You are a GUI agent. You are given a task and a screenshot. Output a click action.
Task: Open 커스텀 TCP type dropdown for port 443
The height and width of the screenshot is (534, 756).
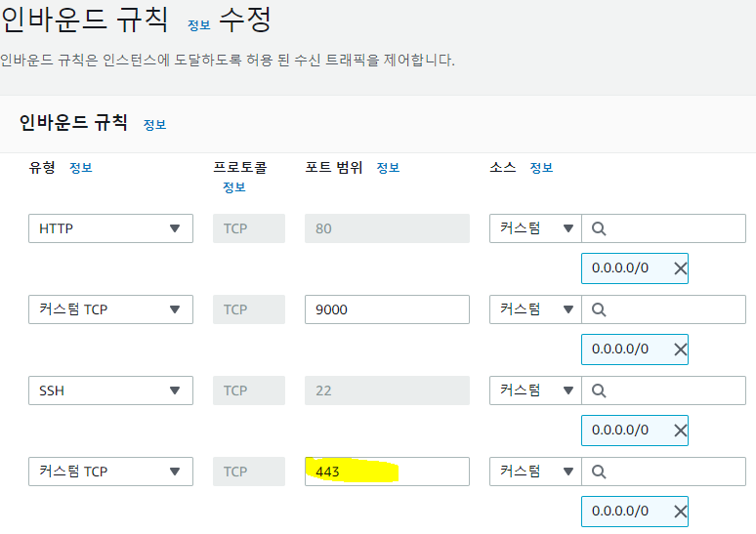(110, 472)
